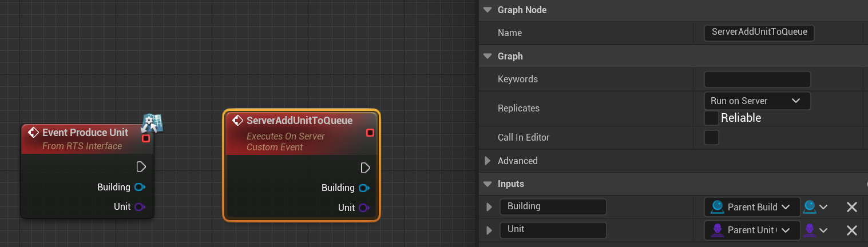Click the interface icon above Event Produce Unit
868x247 pixels.
(x=152, y=124)
